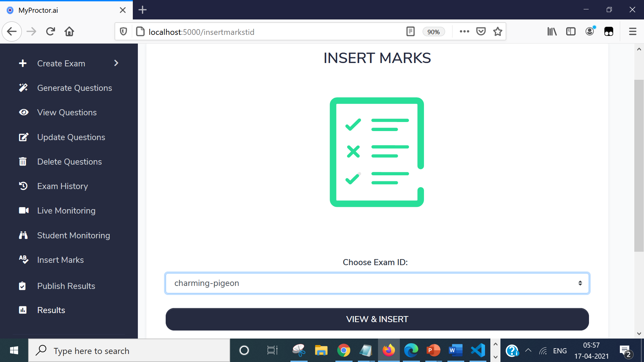The width and height of the screenshot is (644, 362).
Task: Click the Exam History clock icon
Action: pyautogui.click(x=23, y=186)
